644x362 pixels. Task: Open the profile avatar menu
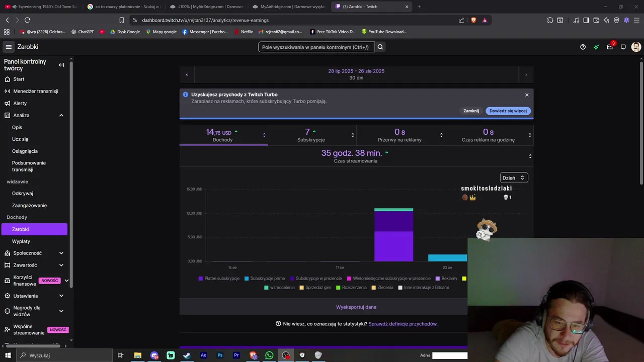point(636,47)
